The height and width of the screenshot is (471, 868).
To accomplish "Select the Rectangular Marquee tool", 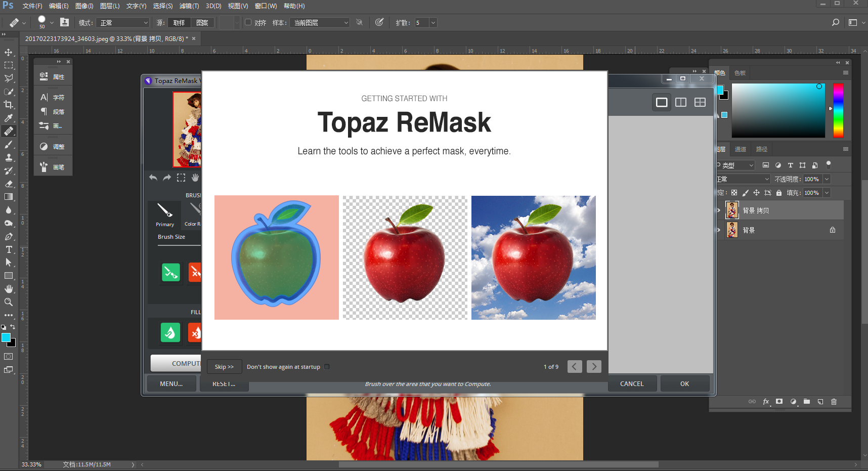I will [9, 65].
